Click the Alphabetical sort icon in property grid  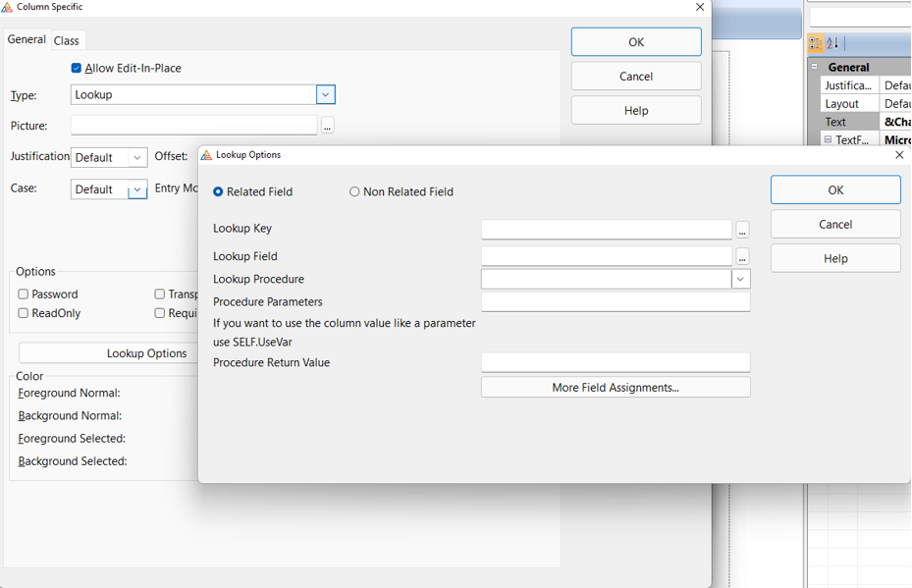pyautogui.click(x=833, y=43)
